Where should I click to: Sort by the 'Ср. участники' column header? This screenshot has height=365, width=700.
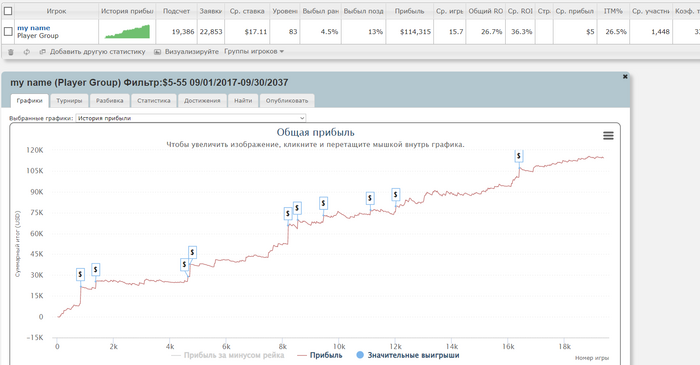650,11
